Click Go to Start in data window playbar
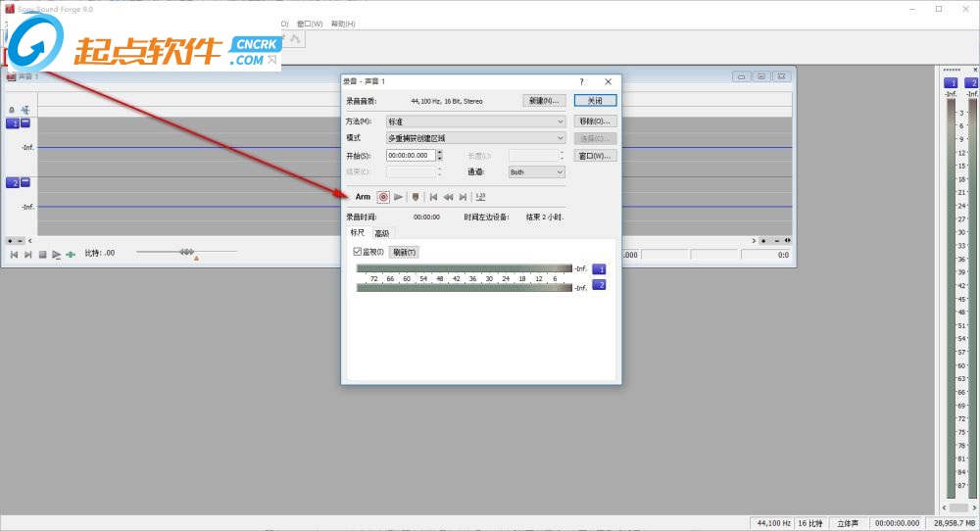 15,255
